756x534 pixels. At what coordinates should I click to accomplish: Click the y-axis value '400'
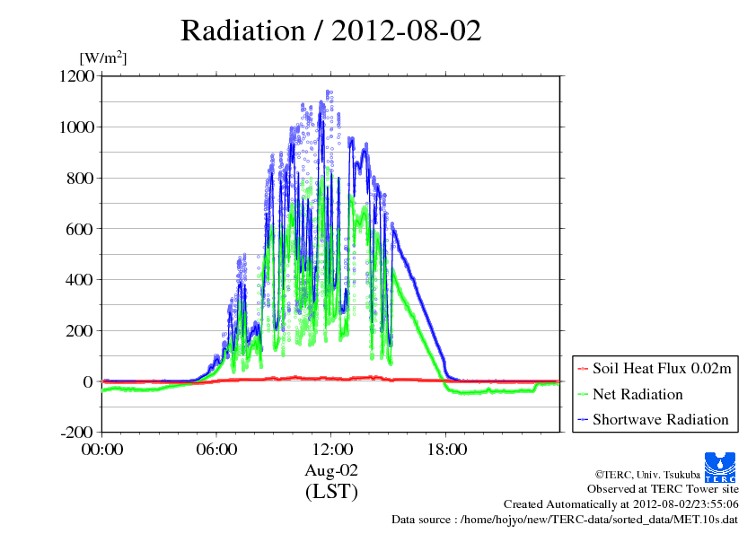tap(80, 280)
